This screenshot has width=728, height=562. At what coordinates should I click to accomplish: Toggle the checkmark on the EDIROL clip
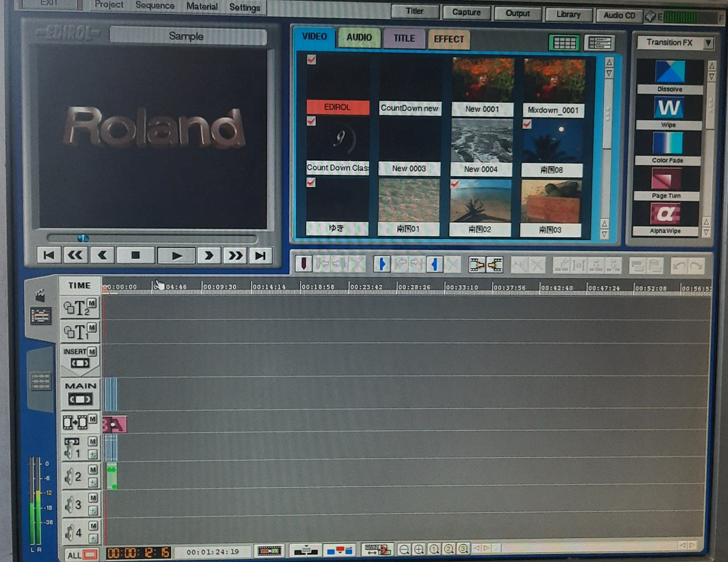[x=311, y=59]
